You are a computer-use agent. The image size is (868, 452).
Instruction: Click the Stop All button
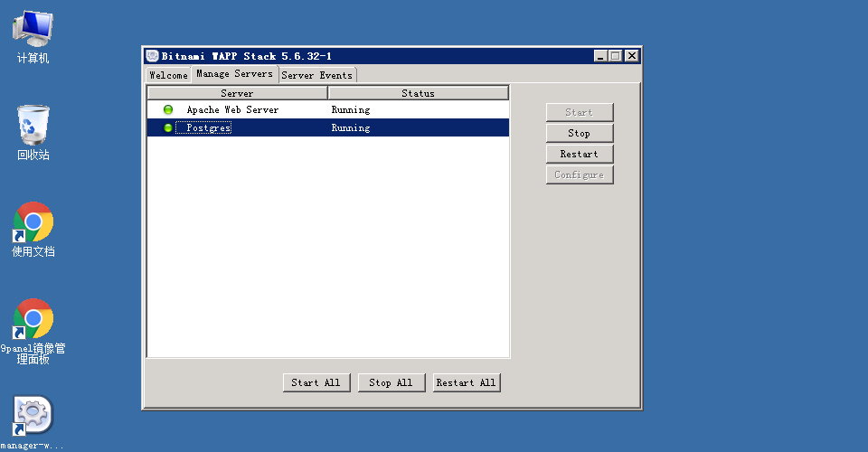(x=392, y=383)
